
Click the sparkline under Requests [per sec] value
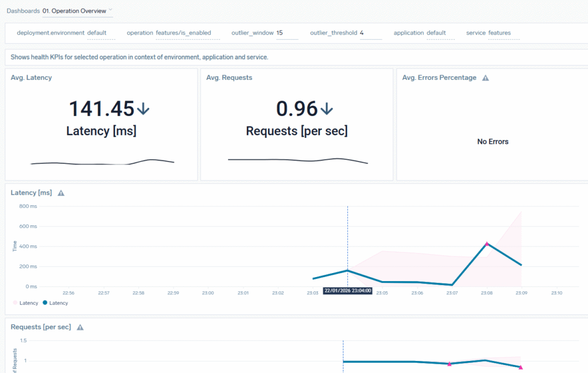pos(297,160)
